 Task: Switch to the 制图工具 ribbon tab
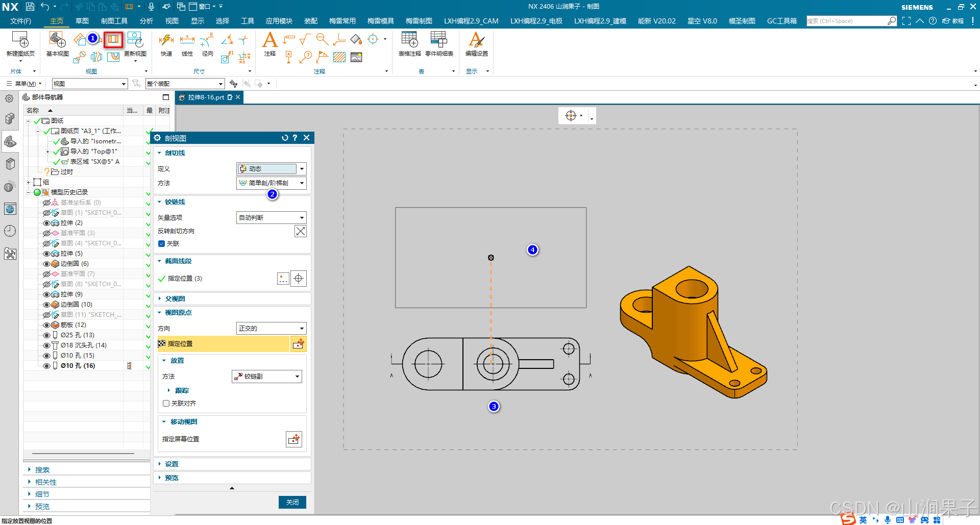click(114, 21)
